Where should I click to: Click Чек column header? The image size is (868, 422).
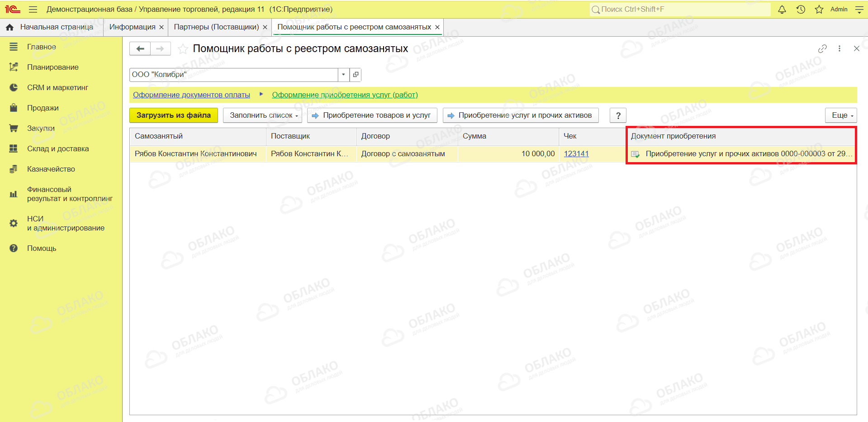593,136
